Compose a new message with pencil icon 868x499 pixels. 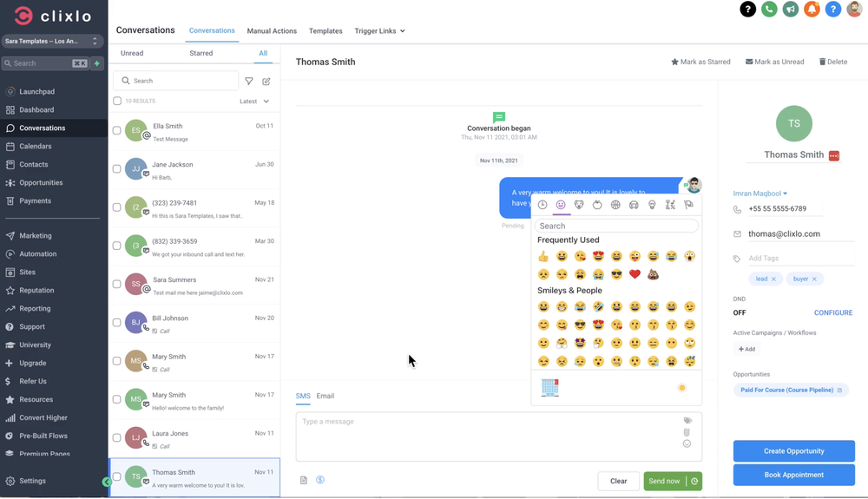(x=266, y=82)
